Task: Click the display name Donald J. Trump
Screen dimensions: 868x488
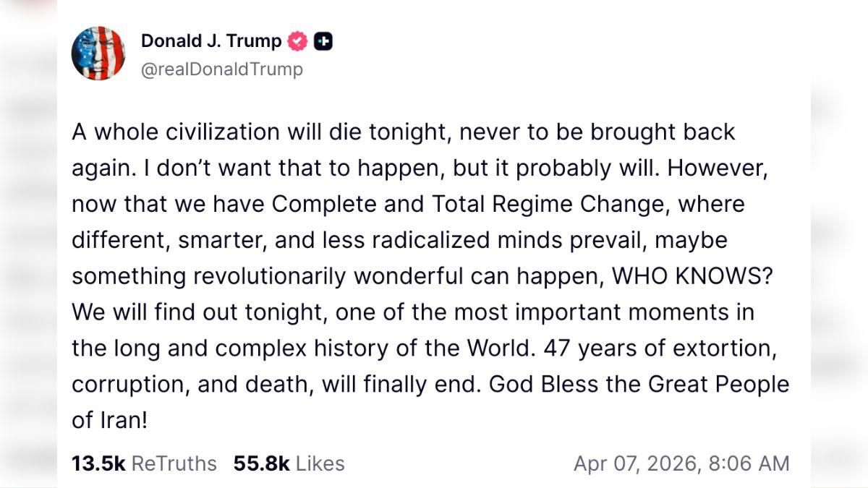Action: pos(210,41)
